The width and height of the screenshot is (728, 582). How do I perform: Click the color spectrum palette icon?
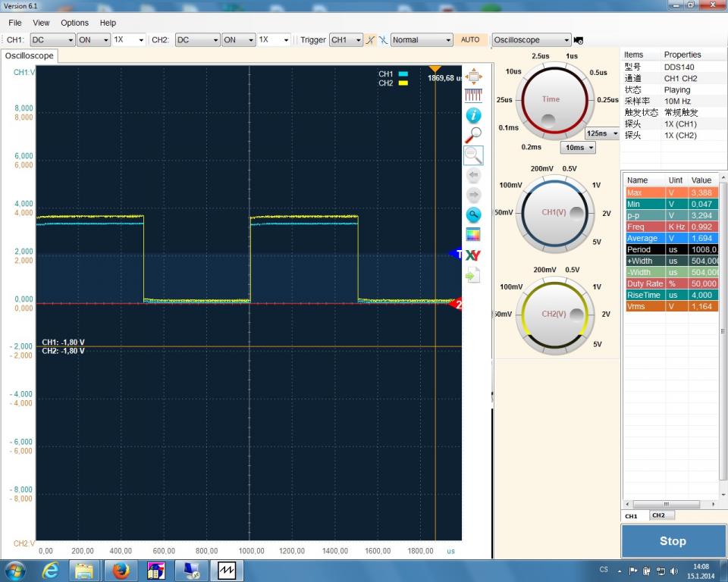(x=473, y=234)
